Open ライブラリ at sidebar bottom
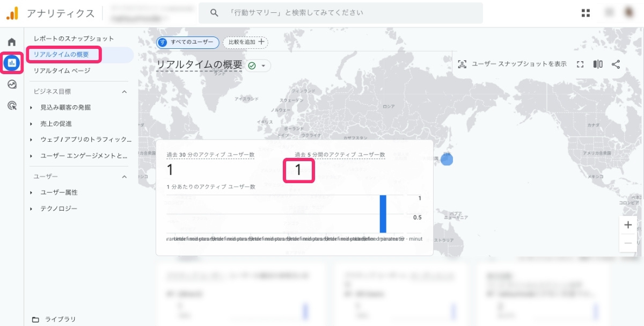 pyautogui.click(x=60, y=319)
